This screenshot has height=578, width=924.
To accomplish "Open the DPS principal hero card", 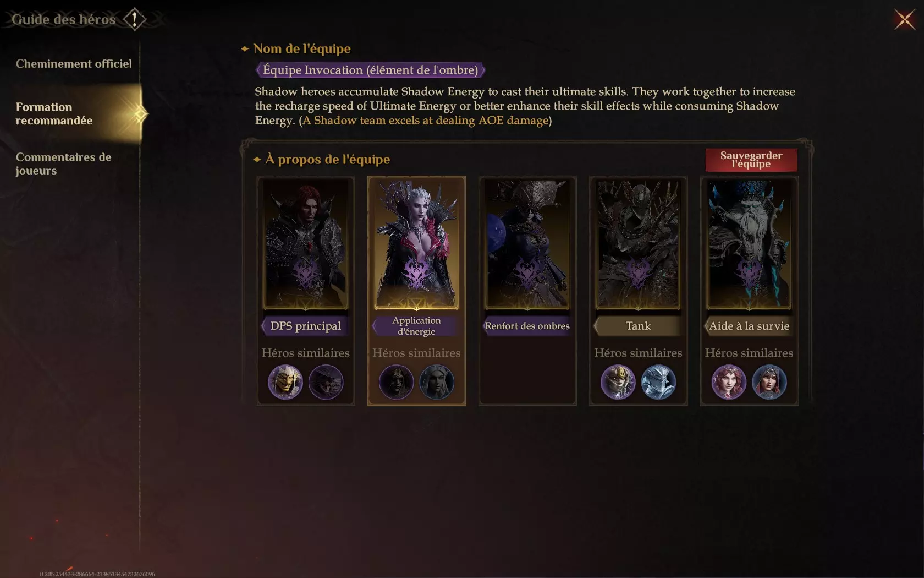I will pyautogui.click(x=306, y=243).
